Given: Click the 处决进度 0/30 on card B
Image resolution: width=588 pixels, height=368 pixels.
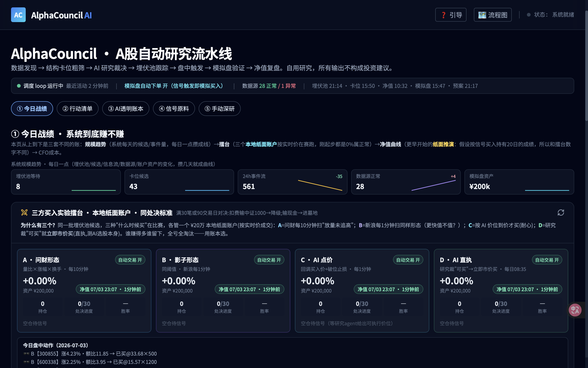Looking at the screenshot, I should pos(223,307).
